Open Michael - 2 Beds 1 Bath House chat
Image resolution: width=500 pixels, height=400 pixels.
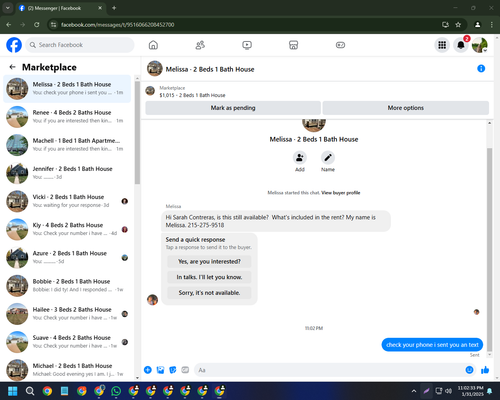[67, 370]
